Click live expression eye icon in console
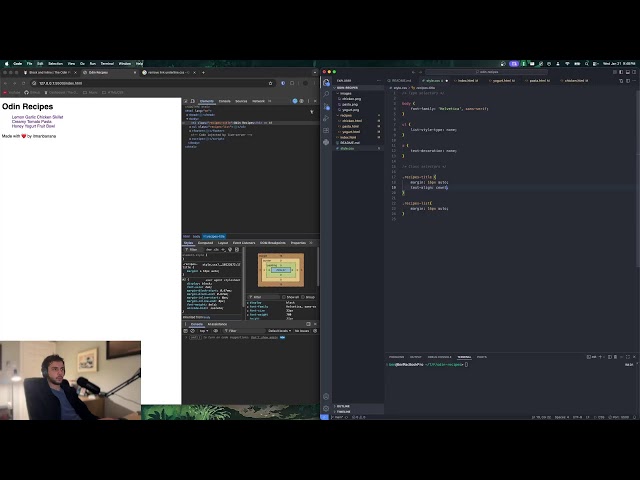Image resolution: width=640 pixels, height=480 pixels. 216,331
